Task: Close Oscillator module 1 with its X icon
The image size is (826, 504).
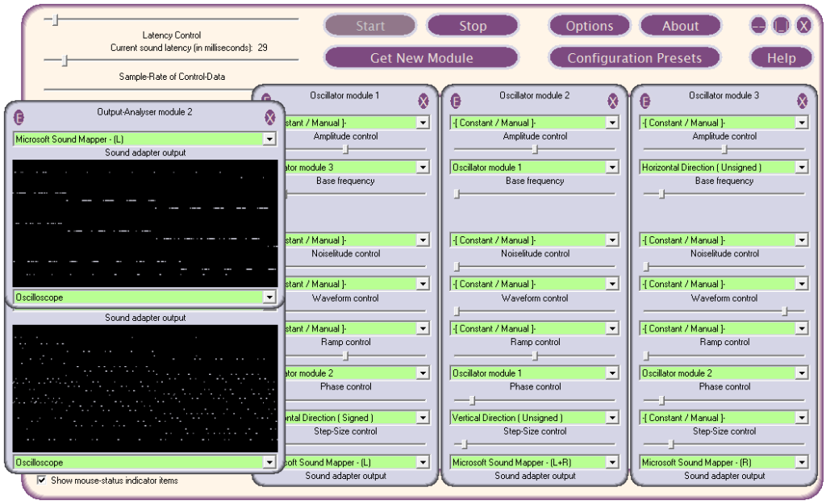Action: [x=423, y=101]
